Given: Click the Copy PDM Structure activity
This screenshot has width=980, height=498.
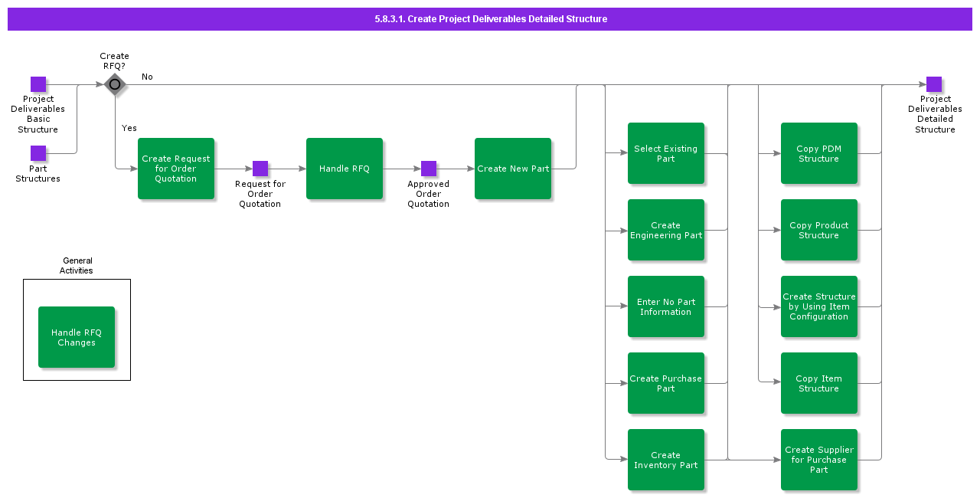Looking at the screenshot, I should (x=819, y=153).
